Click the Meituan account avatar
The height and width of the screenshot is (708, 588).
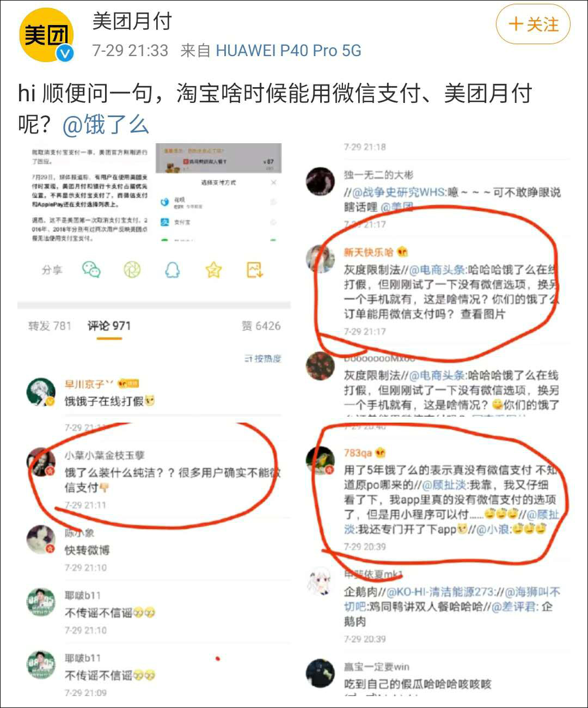pyautogui.click(x=46, y=35)
